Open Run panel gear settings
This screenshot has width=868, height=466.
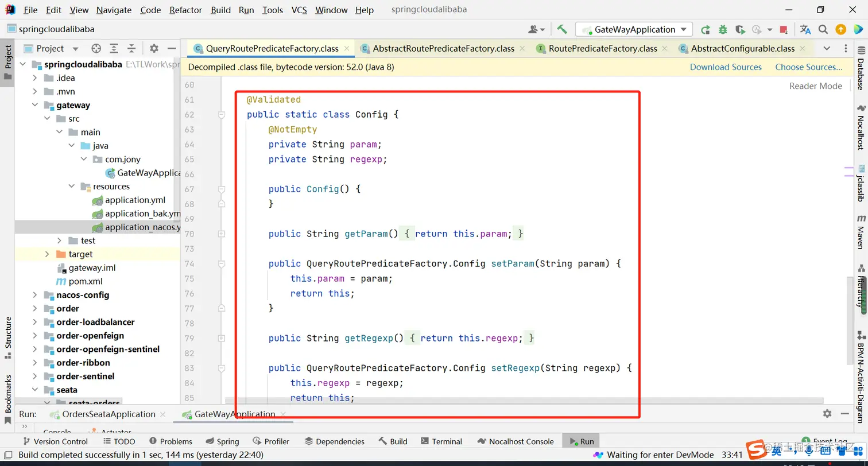[827, 414]
